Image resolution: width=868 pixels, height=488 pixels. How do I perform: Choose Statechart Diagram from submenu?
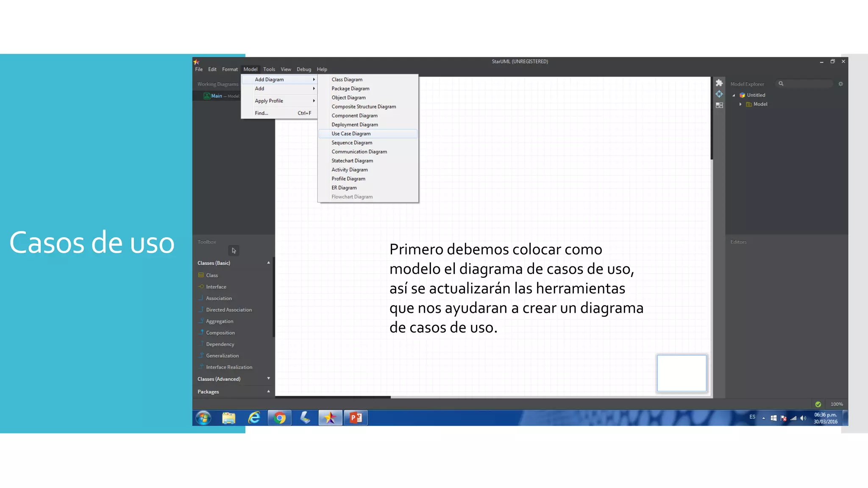368,161
